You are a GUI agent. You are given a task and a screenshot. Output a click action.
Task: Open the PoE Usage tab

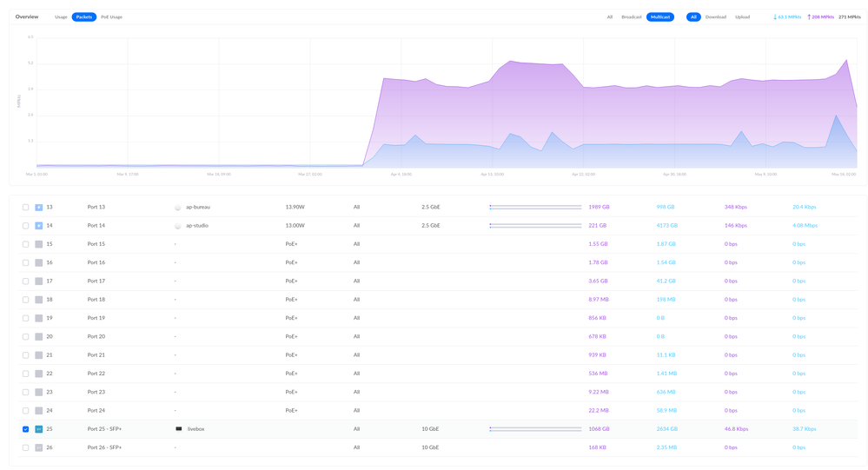111,17
